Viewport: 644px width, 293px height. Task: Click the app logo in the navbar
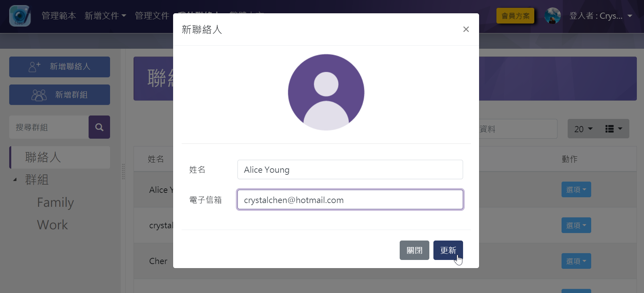(x=20, y=16)
